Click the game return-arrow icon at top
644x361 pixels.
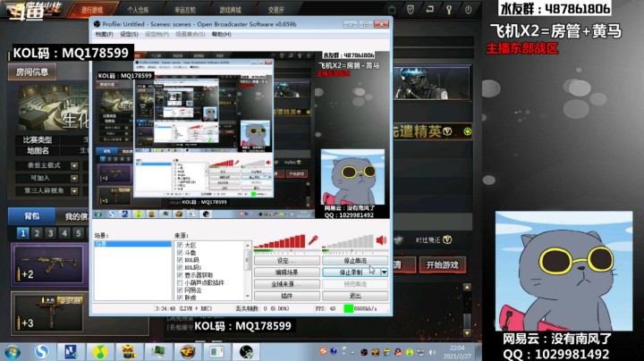pos(429,9)
